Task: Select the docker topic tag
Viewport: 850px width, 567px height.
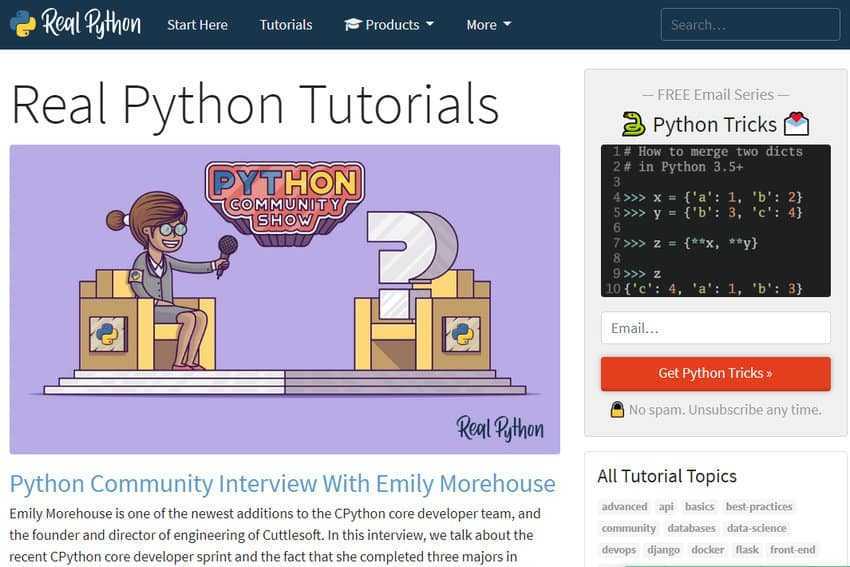Action: [707, 550]
